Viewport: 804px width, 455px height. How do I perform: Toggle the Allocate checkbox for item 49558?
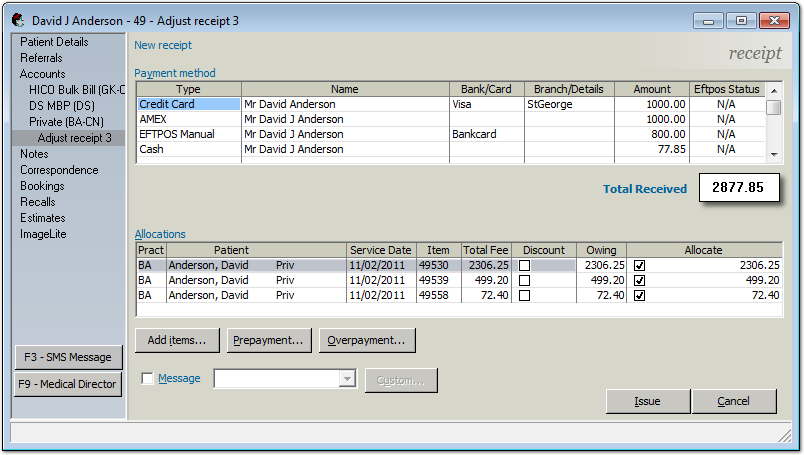[640, 296]
